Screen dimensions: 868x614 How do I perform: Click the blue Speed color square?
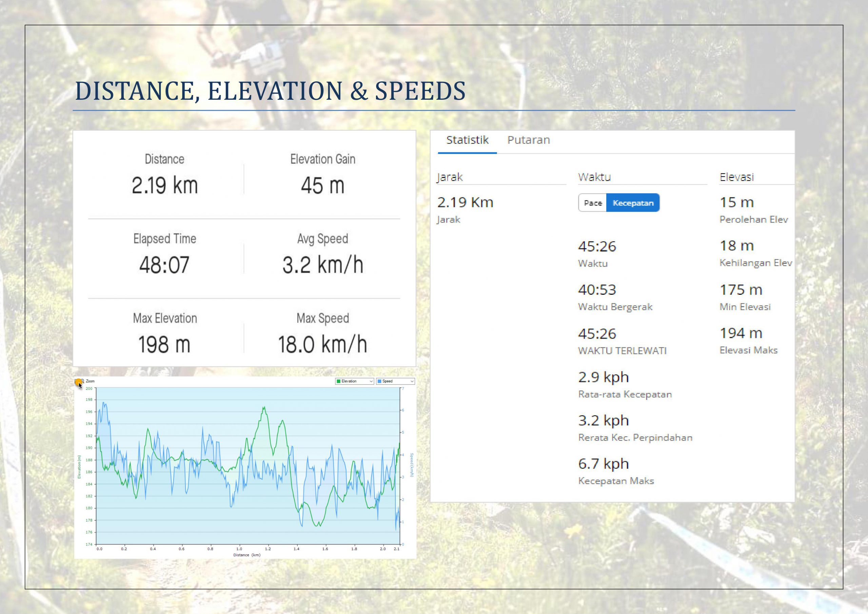click(x=379, y=381)
